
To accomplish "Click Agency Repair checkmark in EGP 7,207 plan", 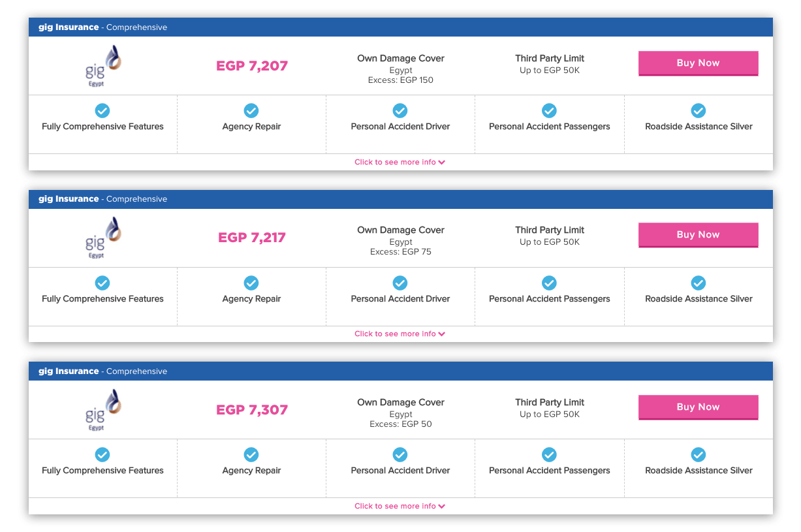I will pyautogui.click(x=251, y=110).
